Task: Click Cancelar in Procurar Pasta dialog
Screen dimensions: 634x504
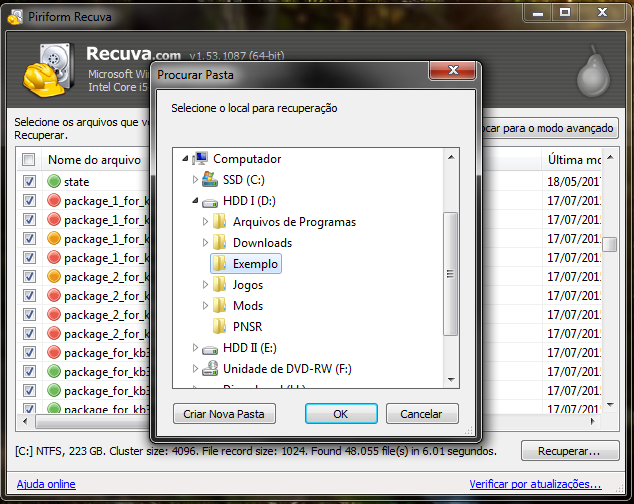Action: pos(422,414)
